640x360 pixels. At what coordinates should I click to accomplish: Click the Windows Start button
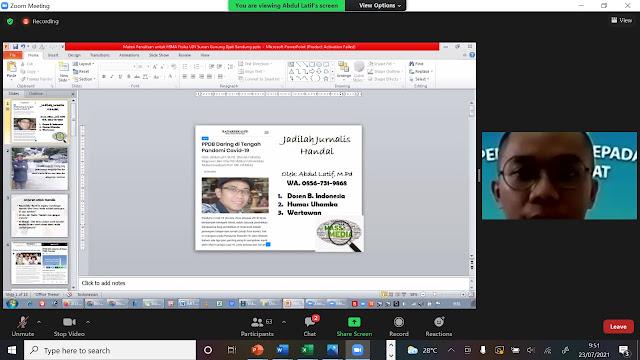[x=12, y=350]
